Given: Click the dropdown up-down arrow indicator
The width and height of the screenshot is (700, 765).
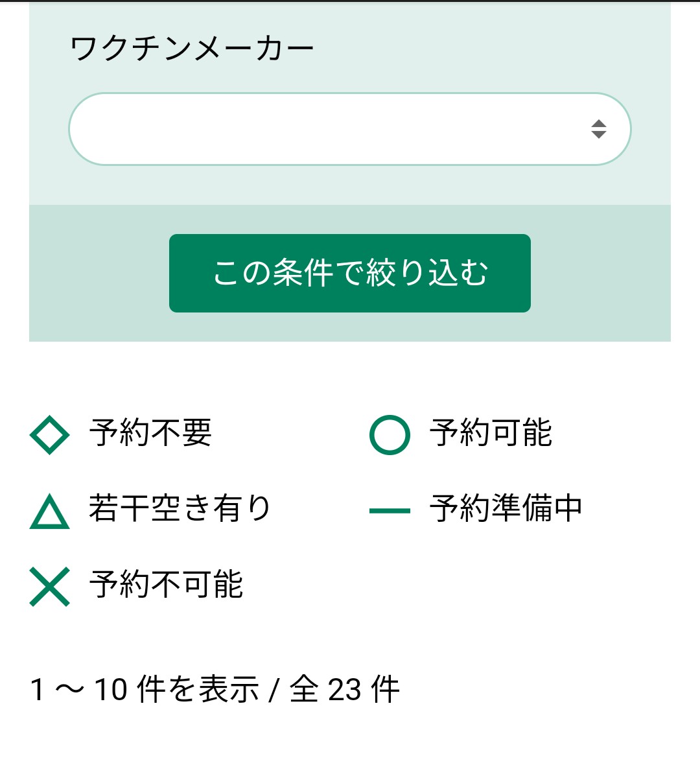Looking at the screenshot, I should tap(598, 129).
